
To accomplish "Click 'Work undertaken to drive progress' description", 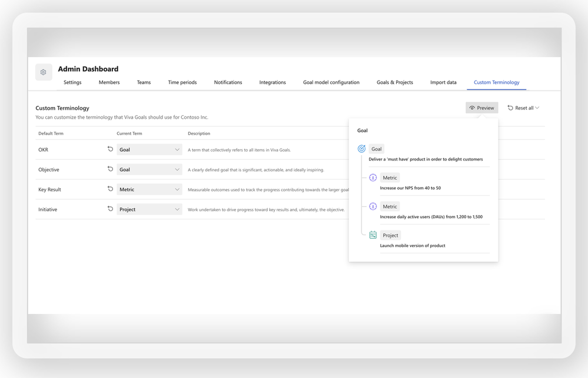I will pyautogui.click(x=266, y=210).
